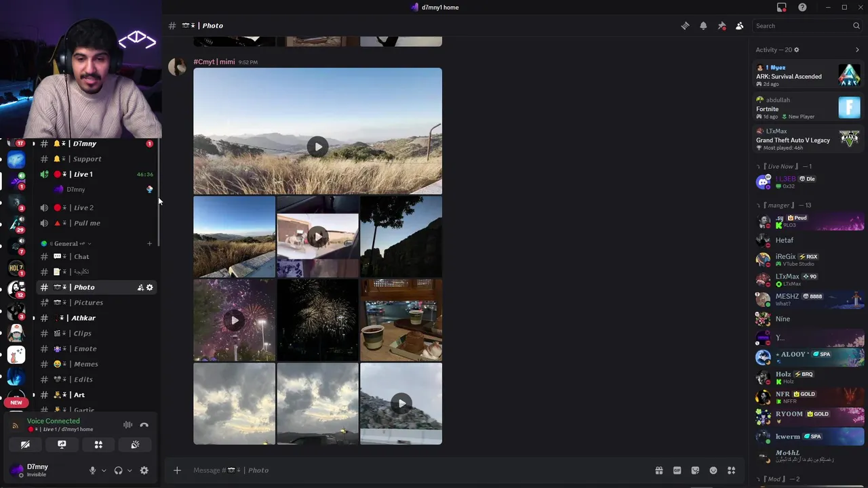
Task: Select member Hetaf in the list
Action: (x=808, y=240)
